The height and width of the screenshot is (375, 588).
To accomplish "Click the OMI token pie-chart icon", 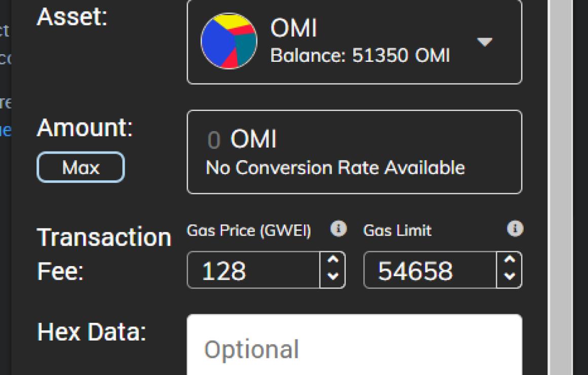I will point(229,41).
